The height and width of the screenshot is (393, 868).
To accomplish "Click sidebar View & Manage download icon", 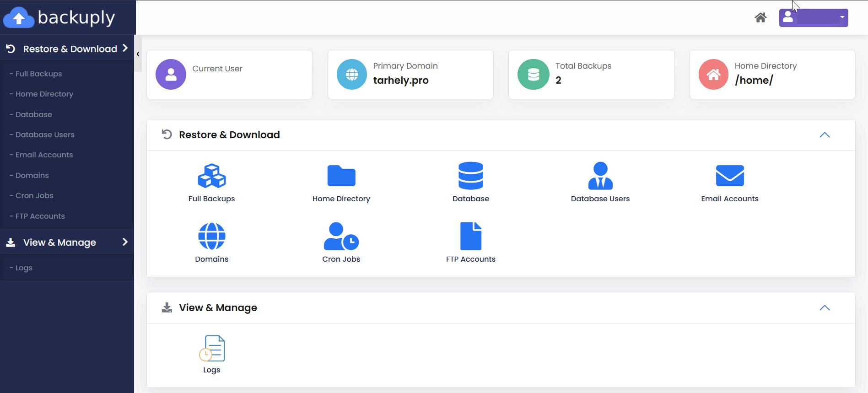I will tap(11, 242).
